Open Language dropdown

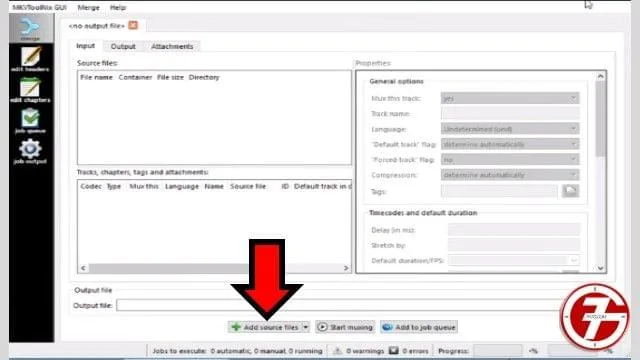[x=510, y=129]
